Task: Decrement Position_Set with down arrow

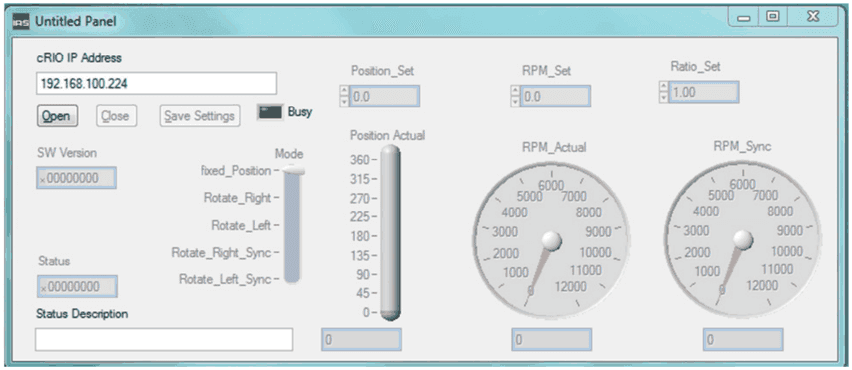Action: 343,101
